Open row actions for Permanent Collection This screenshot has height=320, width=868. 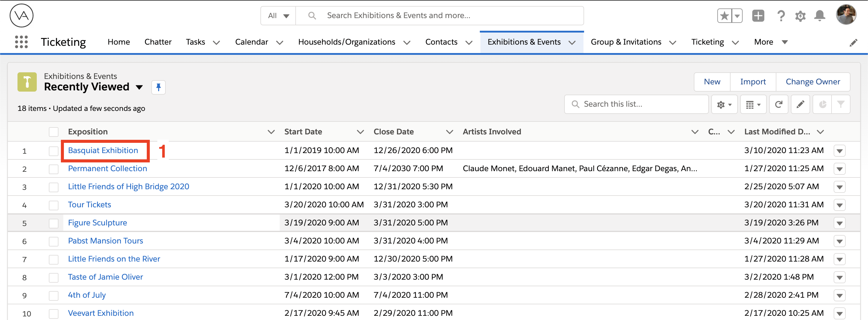click(839, 169)
